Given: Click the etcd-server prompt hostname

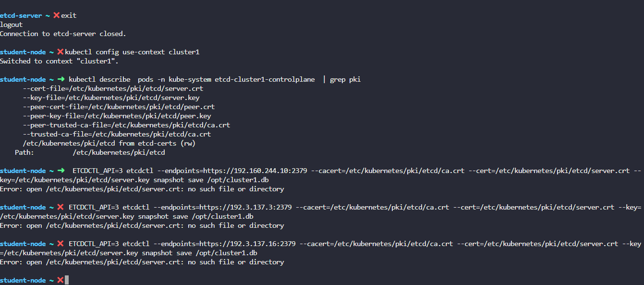Looking at the screenshot, I should pyautogui.click(x=21, y=15).
